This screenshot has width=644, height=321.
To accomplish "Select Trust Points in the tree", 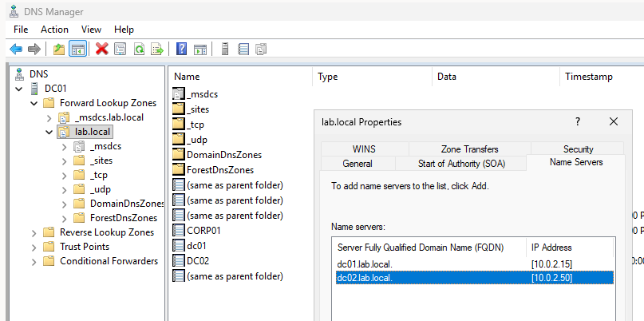I will tap(85, 247).
